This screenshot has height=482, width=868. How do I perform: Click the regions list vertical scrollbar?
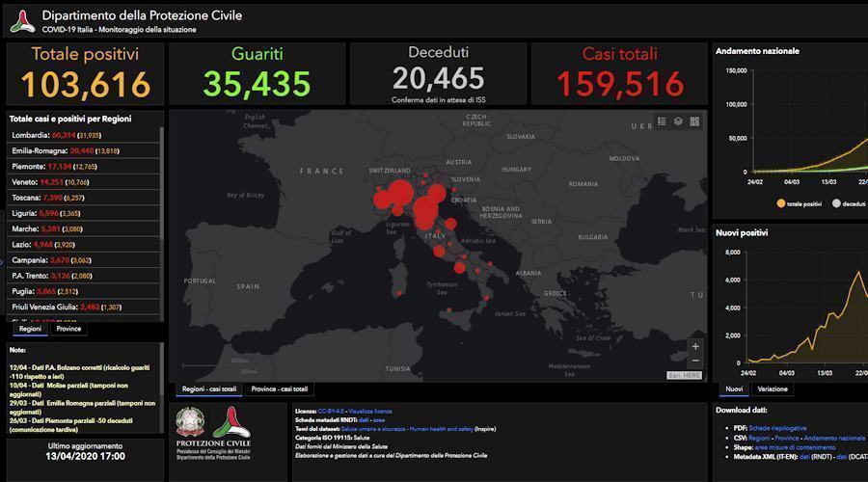click(x=162, y=193)
